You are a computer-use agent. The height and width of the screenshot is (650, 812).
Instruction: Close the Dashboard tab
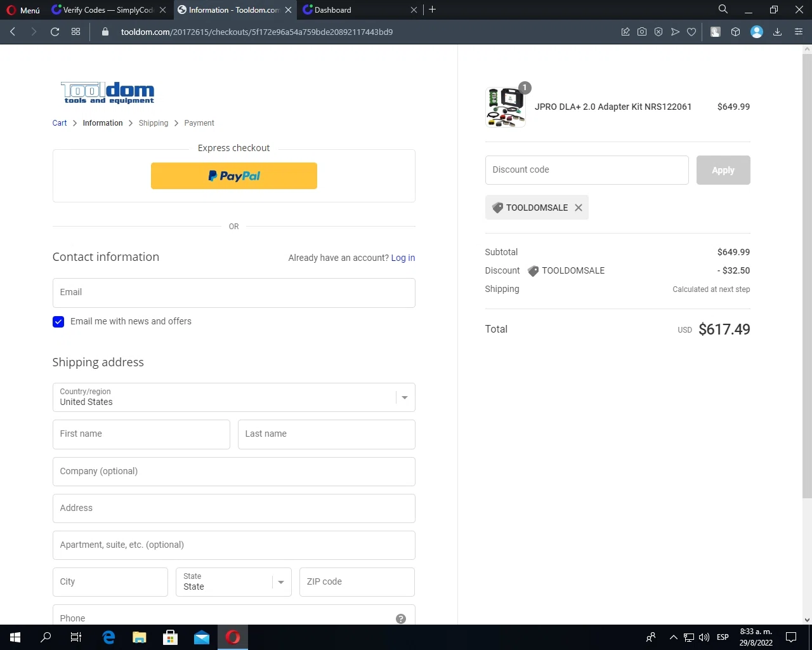pyautogui.click(x=414, y=10)
